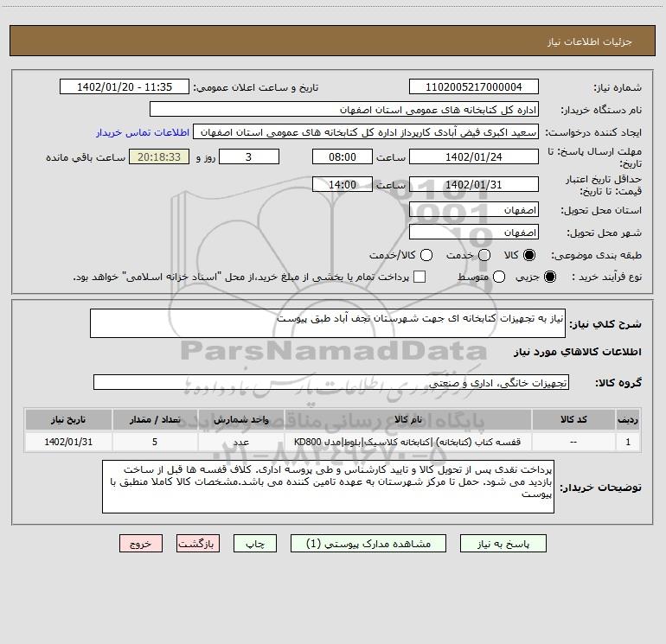Click the ساعت باقی مانده label
Image resolution: width=666 pixels, height=644 pixels.
tap(86, 157)
